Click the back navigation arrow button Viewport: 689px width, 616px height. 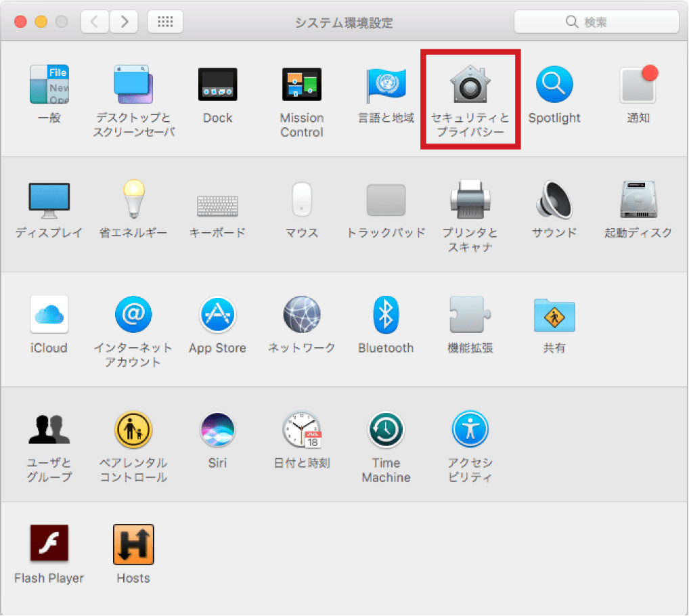95,22
